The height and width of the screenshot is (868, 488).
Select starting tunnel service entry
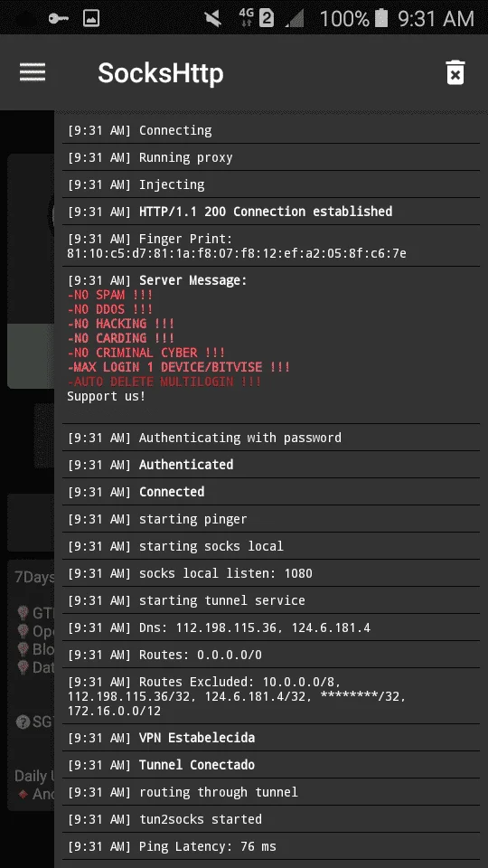coord(270,600)
